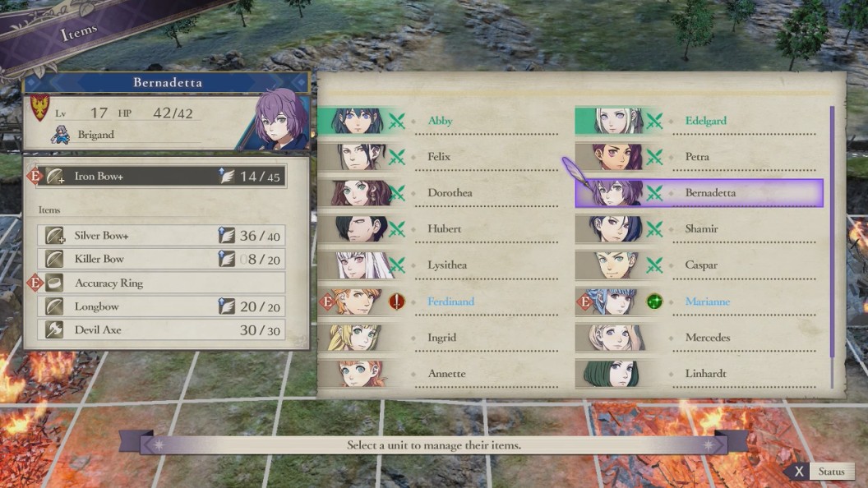Choose the Longbow item entry
The width and height of the screenshot is (868, 488).
coord(161,306)
